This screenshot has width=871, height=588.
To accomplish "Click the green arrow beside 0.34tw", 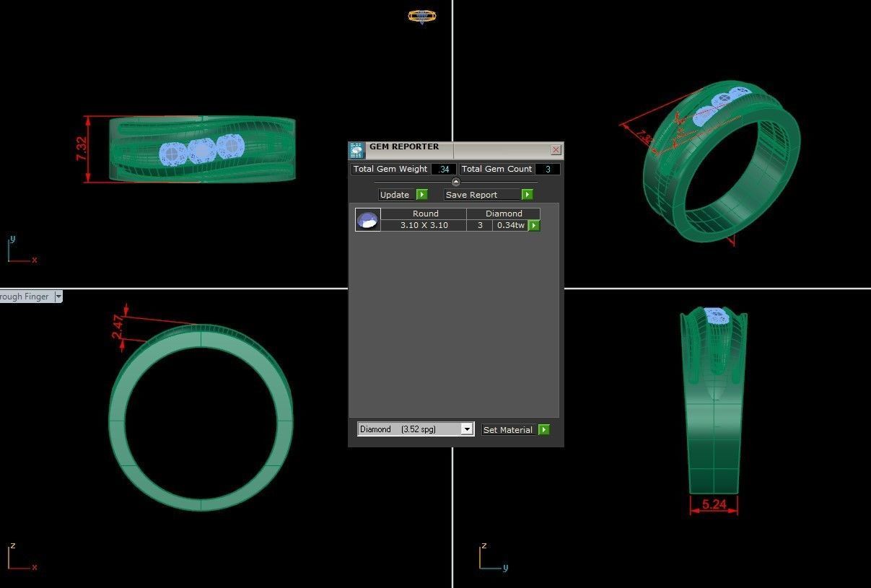I will pos(534,225).
